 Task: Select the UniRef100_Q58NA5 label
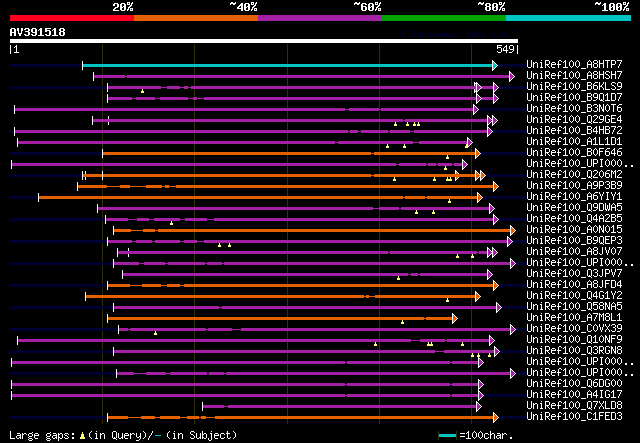click(x=574, y=307)
